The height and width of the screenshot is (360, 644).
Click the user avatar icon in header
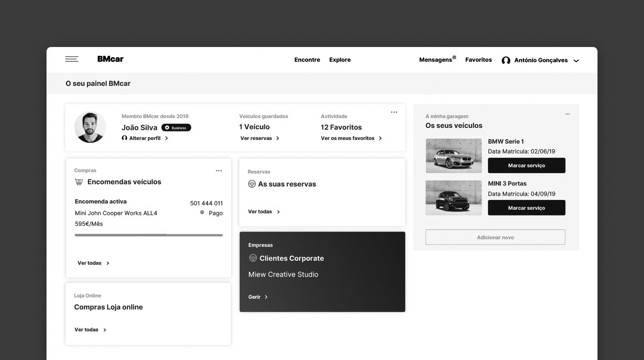coord(506,60)
